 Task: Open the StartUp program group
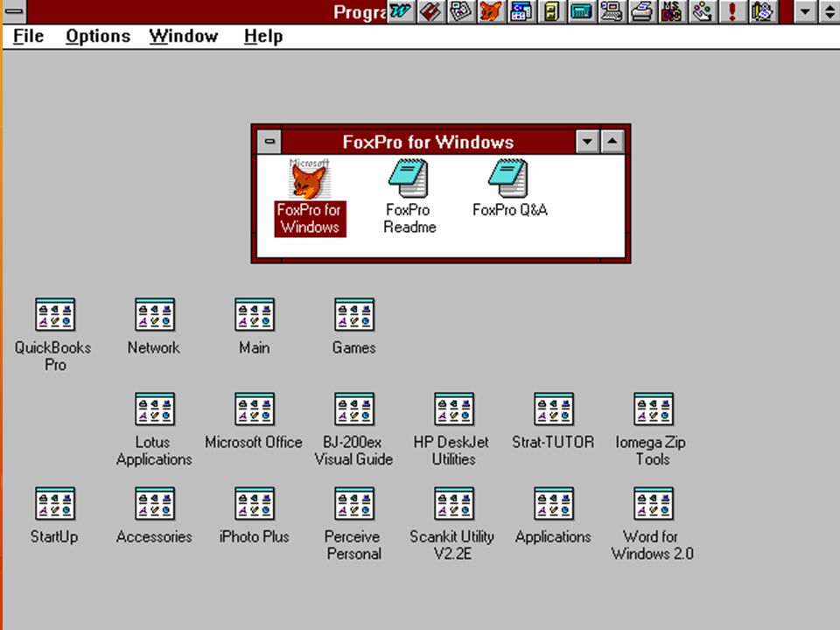(x=54, y=504)
